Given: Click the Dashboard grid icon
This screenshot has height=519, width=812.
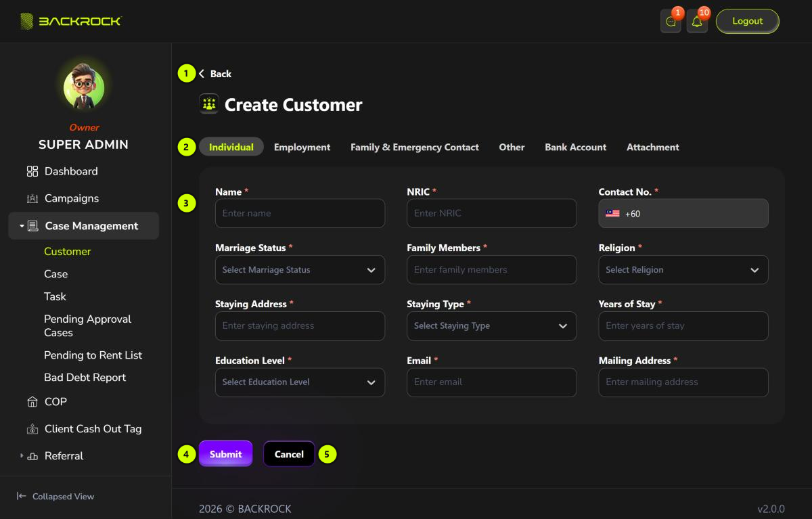Looking at the screenshot, I should coord(32,171).
